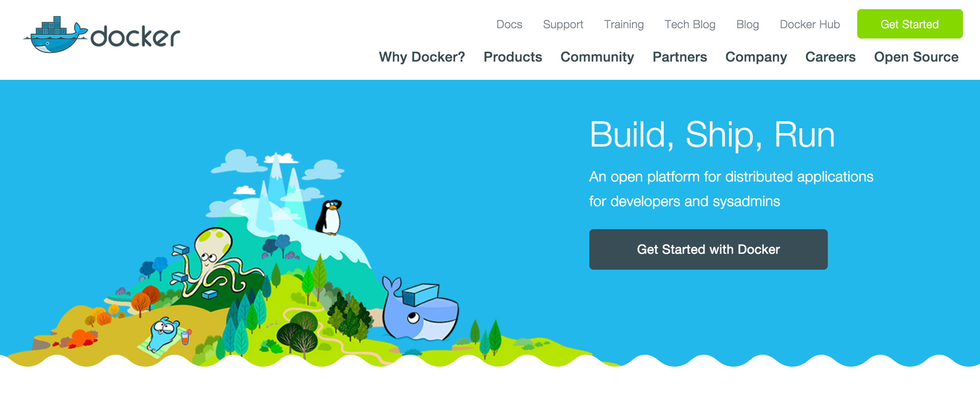The height and width of the screenshot is (398, 980).
Task: Select the Community menu item
Action: point(597,57)
